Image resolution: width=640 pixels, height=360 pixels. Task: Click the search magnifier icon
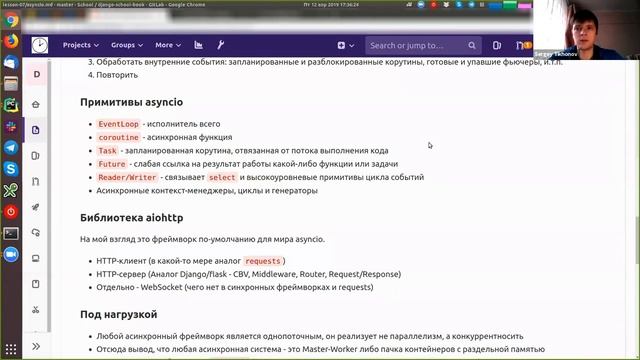pyautogui.click(x=472, y=45)
